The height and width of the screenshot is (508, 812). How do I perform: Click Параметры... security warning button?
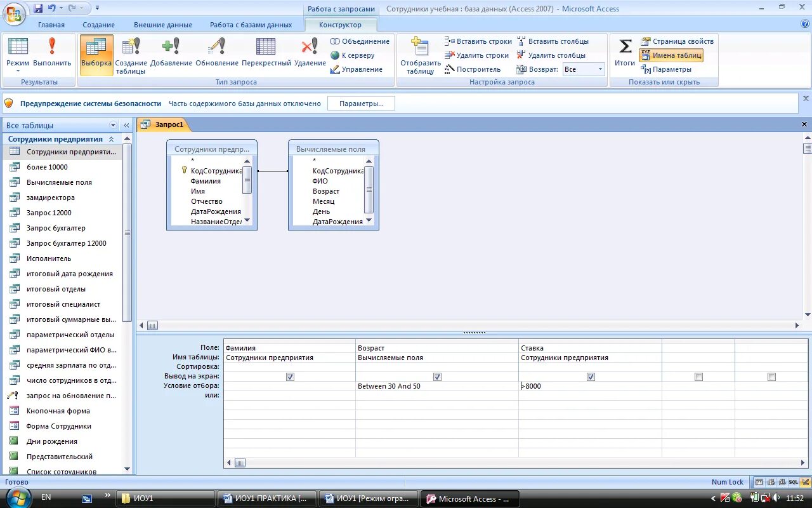tap(361, 104)
